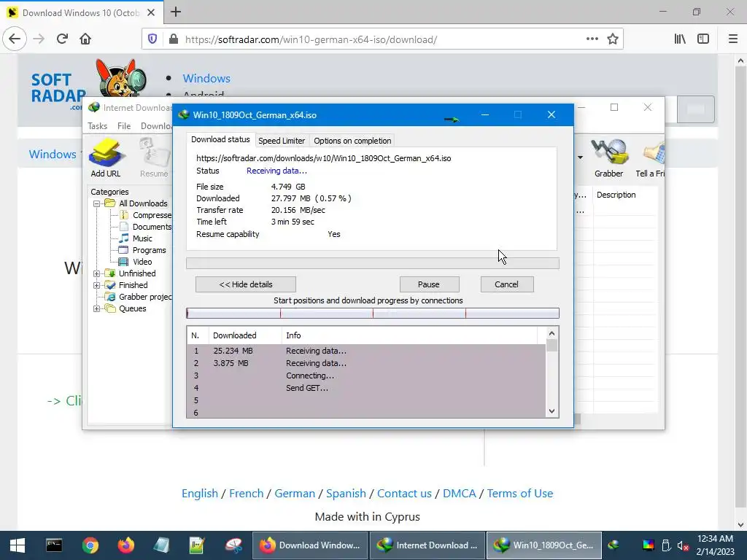747x560 pixels.
Task: Select the Programs category
Action: (149, 251)
